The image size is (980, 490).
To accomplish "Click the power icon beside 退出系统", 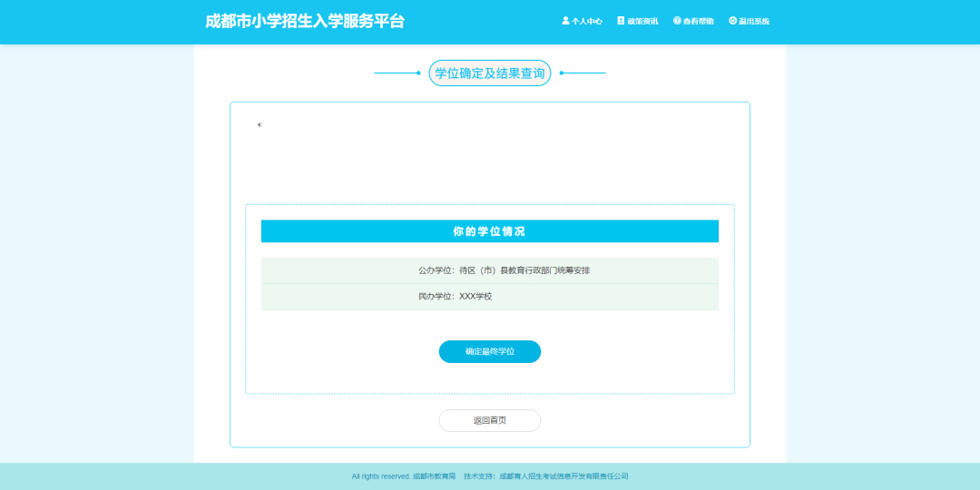I will (x=733, y=21).
